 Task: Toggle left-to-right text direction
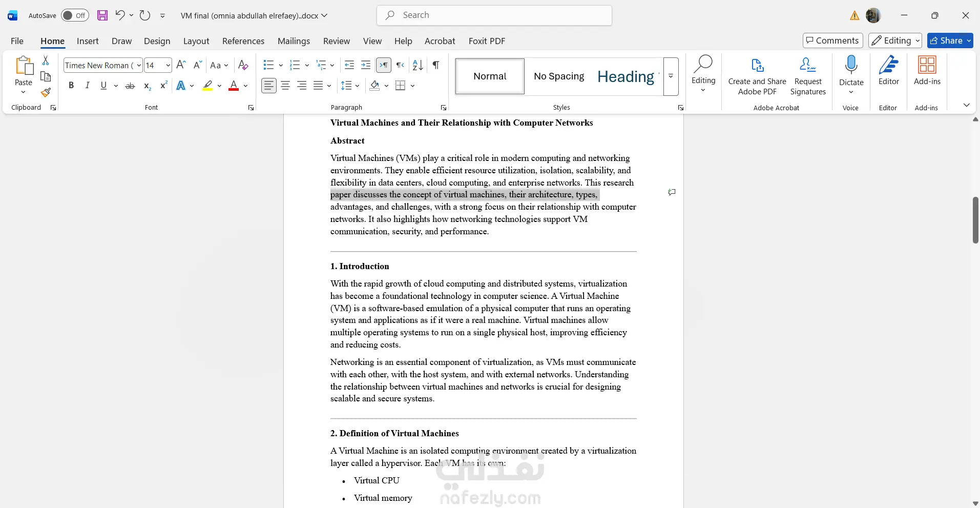(x=384, y=65)
